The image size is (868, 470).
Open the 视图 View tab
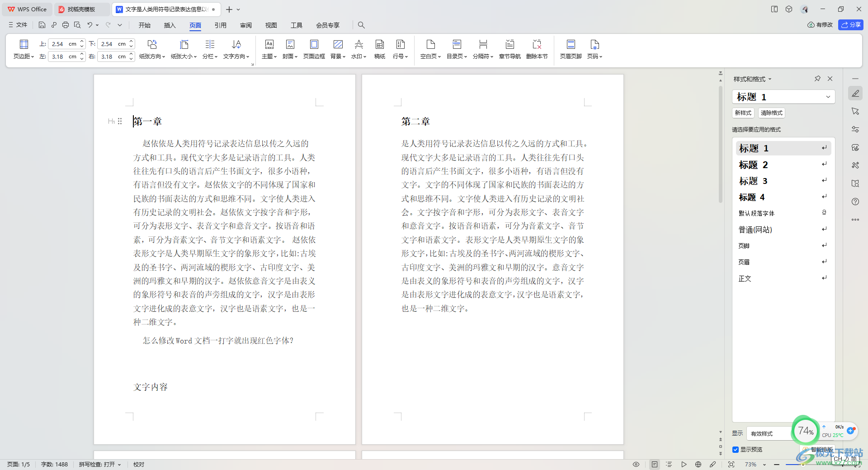click(271, 25)
